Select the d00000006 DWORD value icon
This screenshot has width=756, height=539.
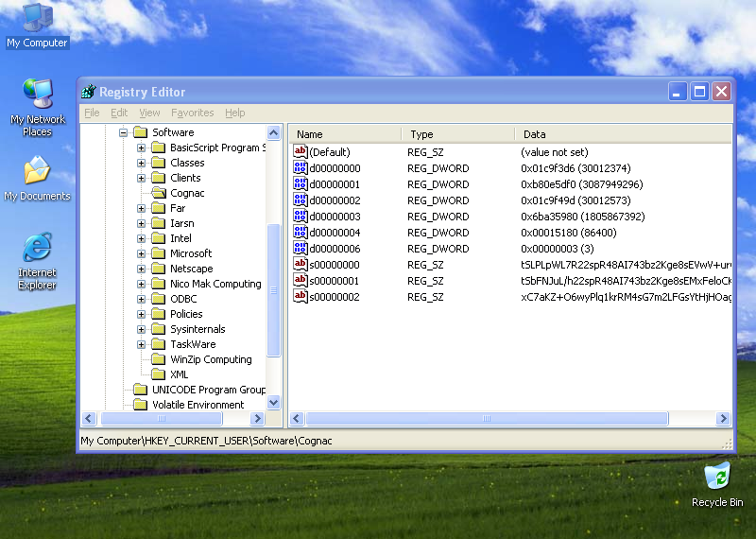point(300,249)
